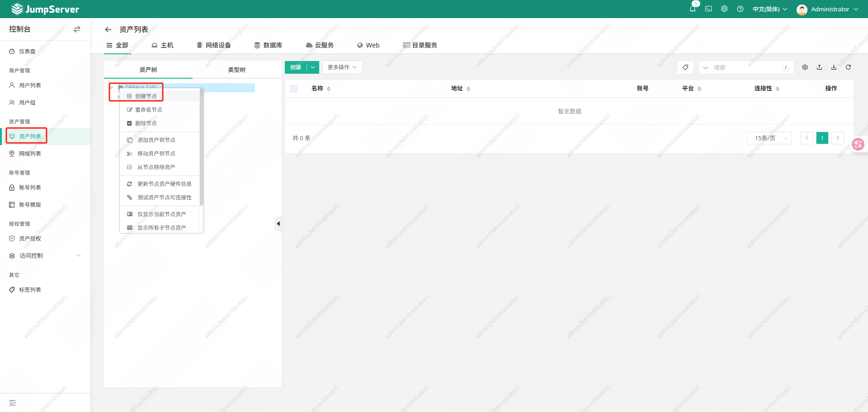Go to next page arrow
The height and width of the screenshot is (412, 868).
click(838, 138)
